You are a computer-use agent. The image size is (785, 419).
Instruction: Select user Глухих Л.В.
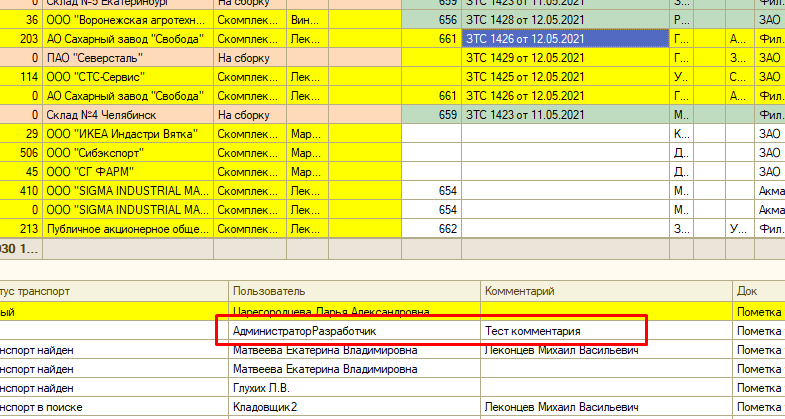point(354,388)
